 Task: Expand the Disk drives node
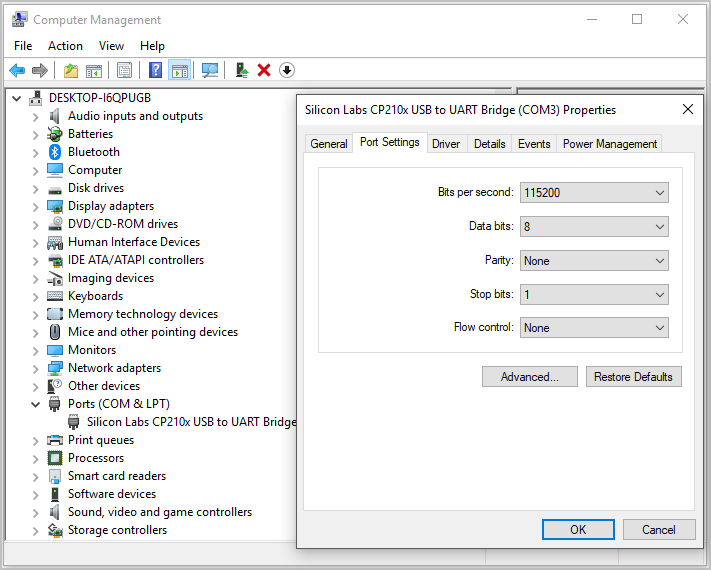35,188
